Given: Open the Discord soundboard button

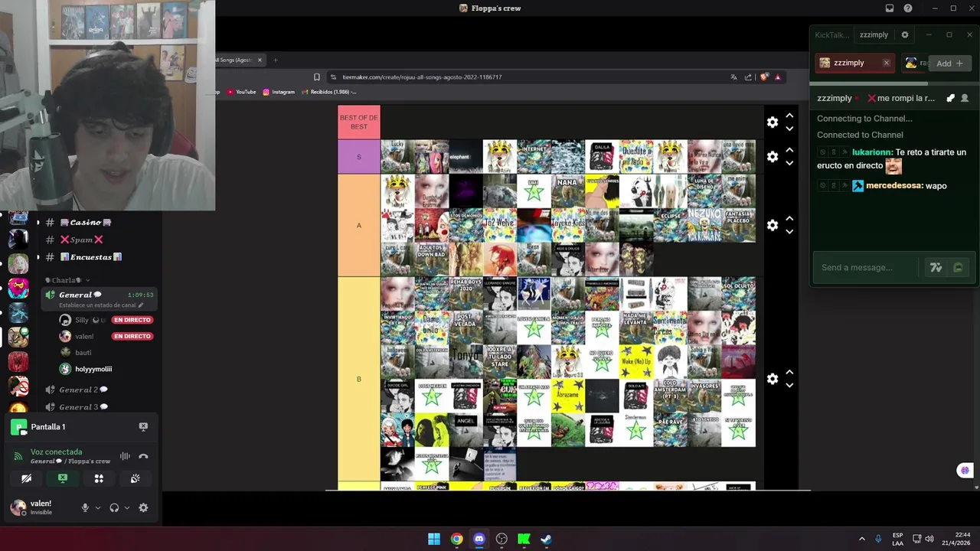Looking at the screenshot, I should coord(135,478).
